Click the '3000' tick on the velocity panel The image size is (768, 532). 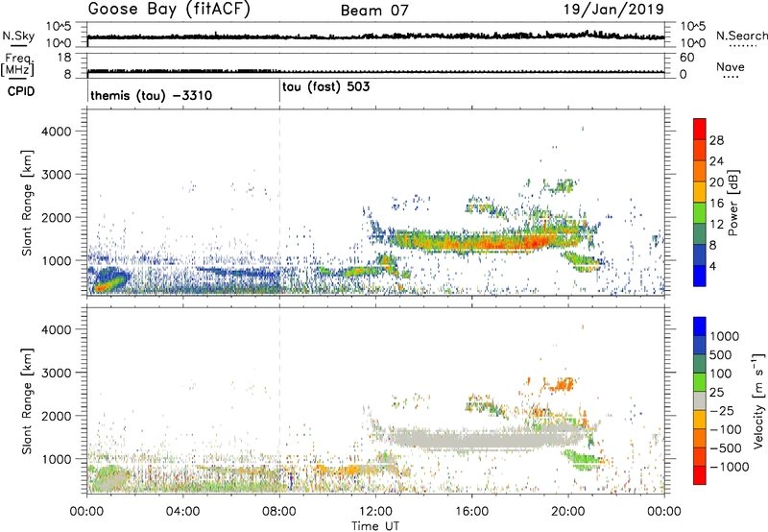point(57,373)
